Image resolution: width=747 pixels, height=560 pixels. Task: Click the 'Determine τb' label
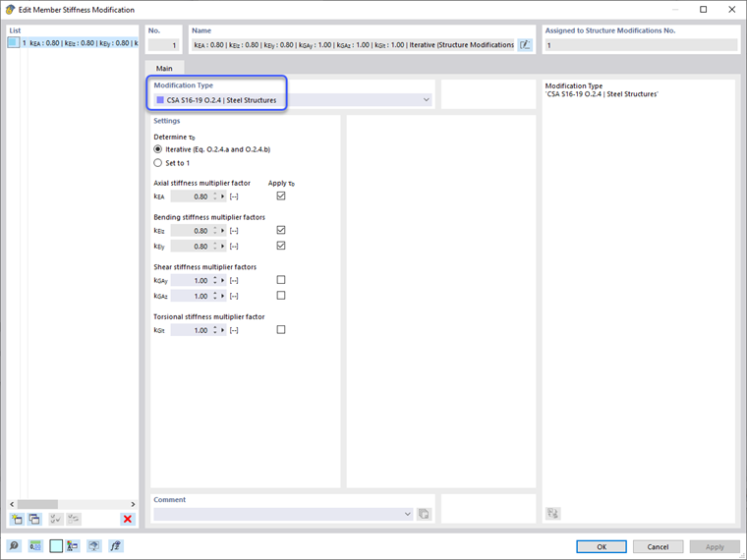pyautogui.click(x=174, y=138)
